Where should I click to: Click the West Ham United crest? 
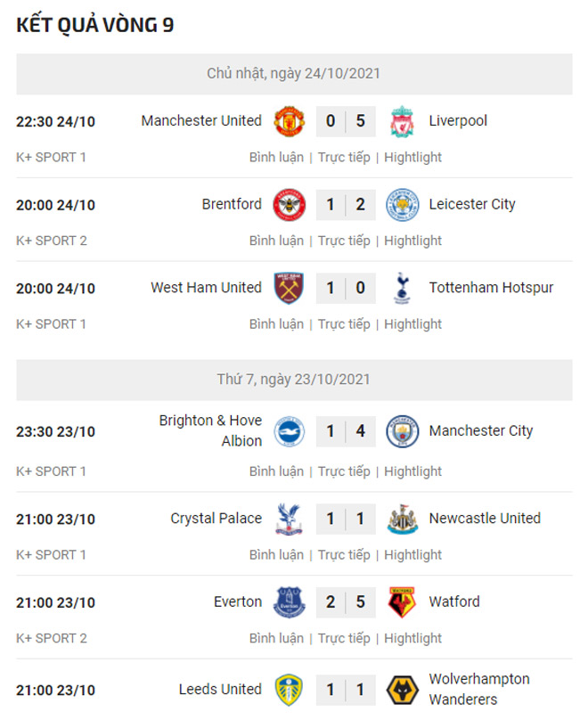coord(289,289)
